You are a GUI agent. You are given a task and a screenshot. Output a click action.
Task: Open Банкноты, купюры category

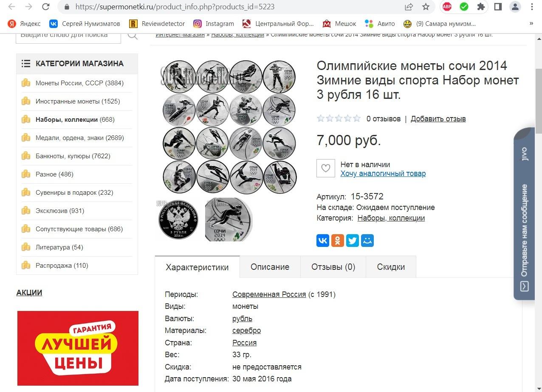tap(73, 156)
